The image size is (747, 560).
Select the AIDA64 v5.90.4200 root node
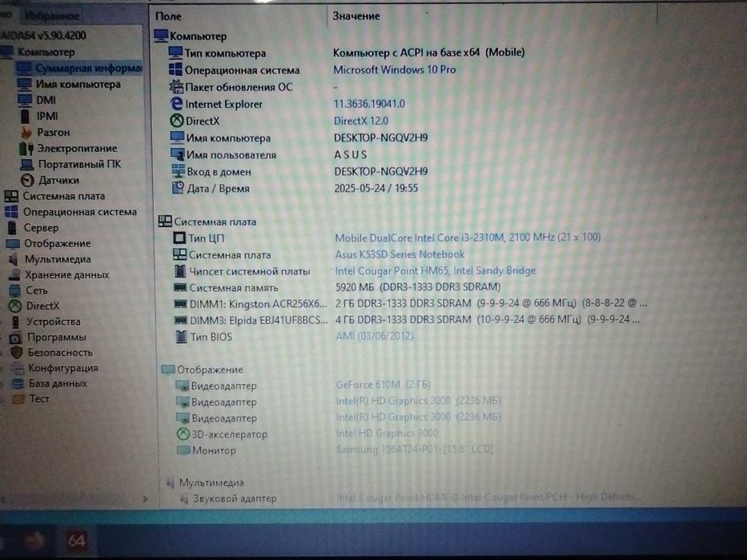[x=43, y=36]
